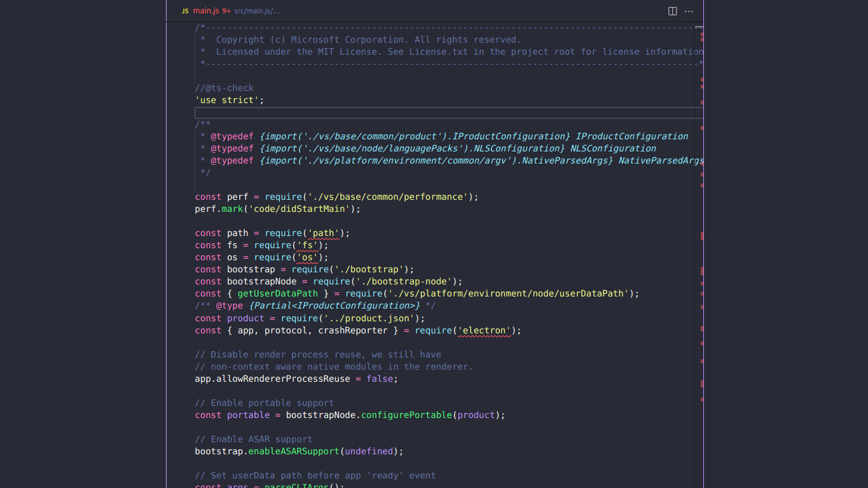Click the allowRendererProcessReuse property
Viewport: 868px width, 488px height.
coord(282,379)
